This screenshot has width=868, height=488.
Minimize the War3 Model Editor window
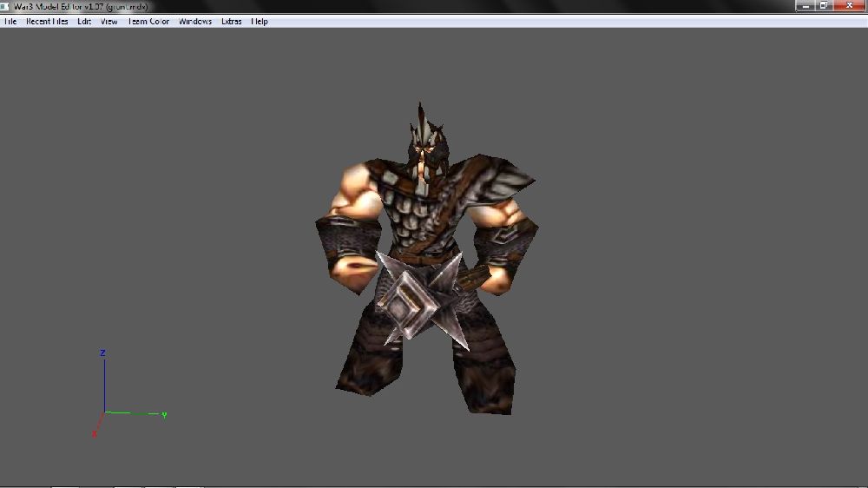(x=805, y=5)
